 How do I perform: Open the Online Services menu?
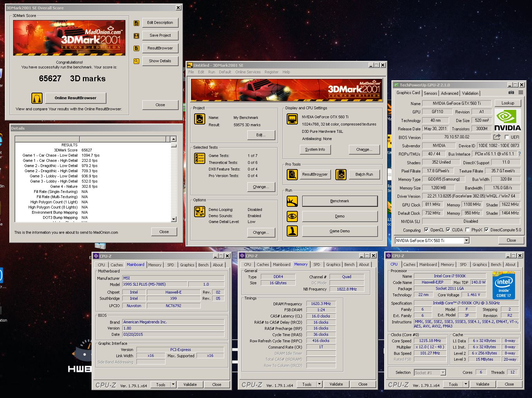[x=248, y=72]
